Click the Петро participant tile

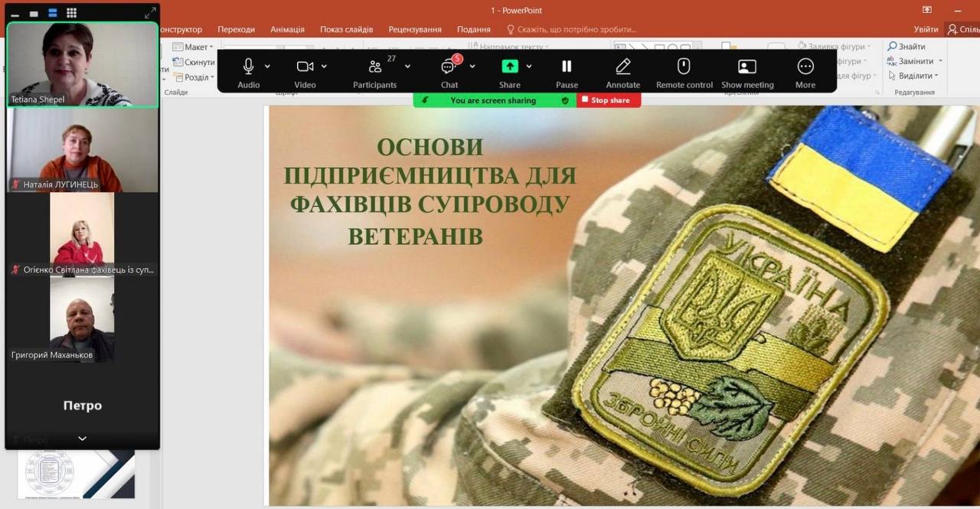pyautogui.click(x=83, y=406)
